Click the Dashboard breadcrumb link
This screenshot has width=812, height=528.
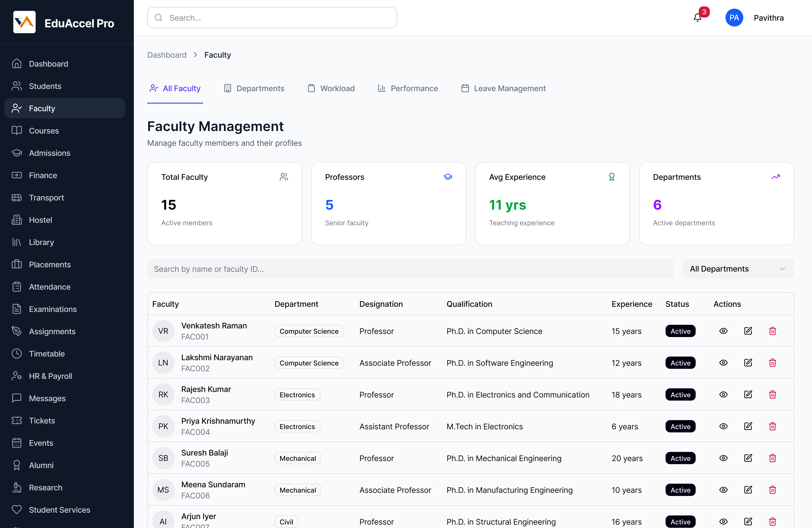coord(167,55)
